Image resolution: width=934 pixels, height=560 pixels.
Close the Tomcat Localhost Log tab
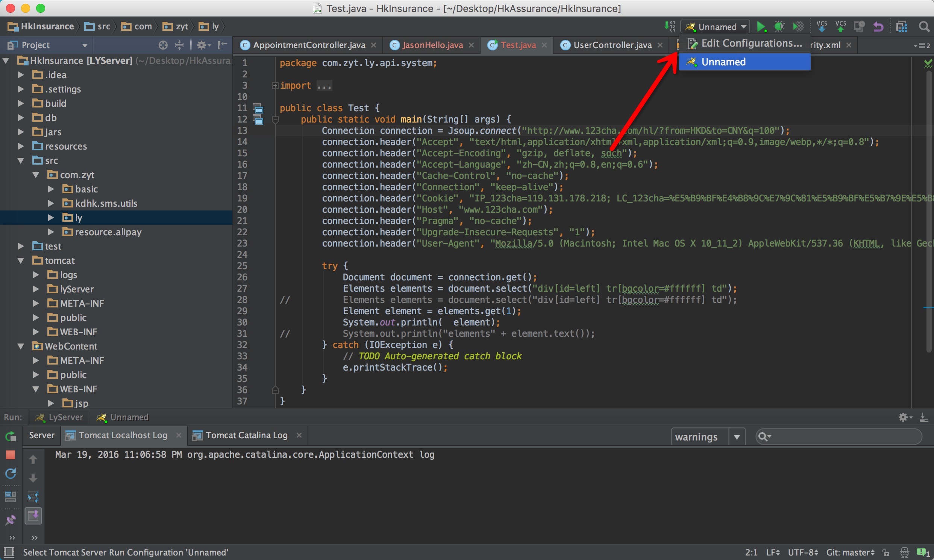tap(179, 435)
